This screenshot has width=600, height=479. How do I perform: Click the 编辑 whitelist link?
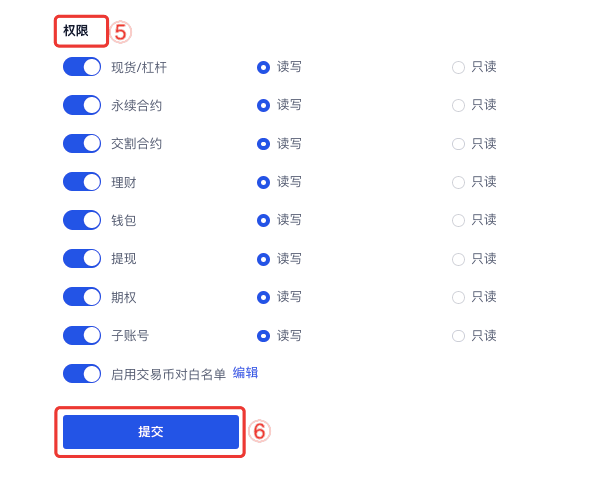pyautogui.click(x=245, y=373)
